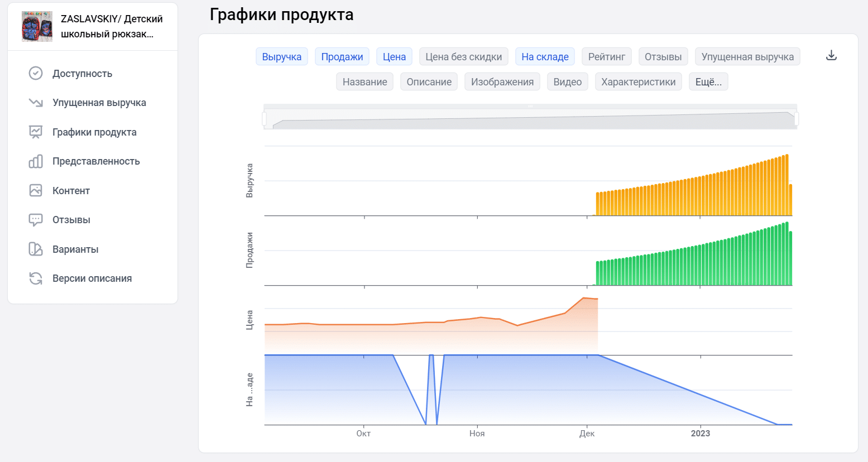This screenshot has width=868, height=462.
Task: Click the Отзывы speech-bubble icon
Action: click(x=35, y=219)
